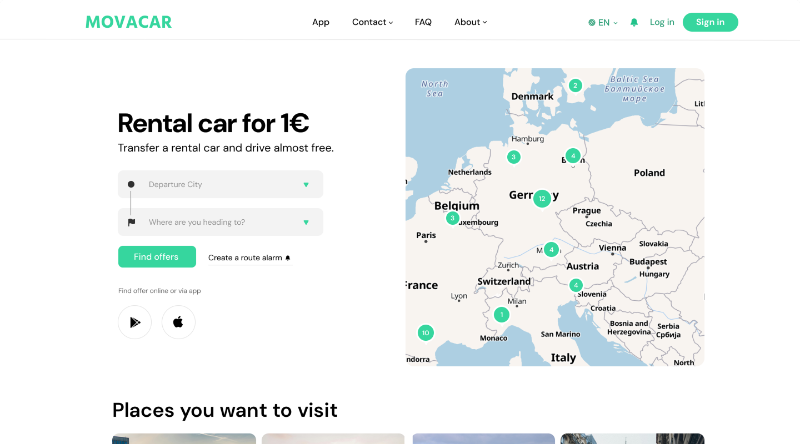
Task: Select the map marker 6 near Slovenia
Action: (575, 285)
